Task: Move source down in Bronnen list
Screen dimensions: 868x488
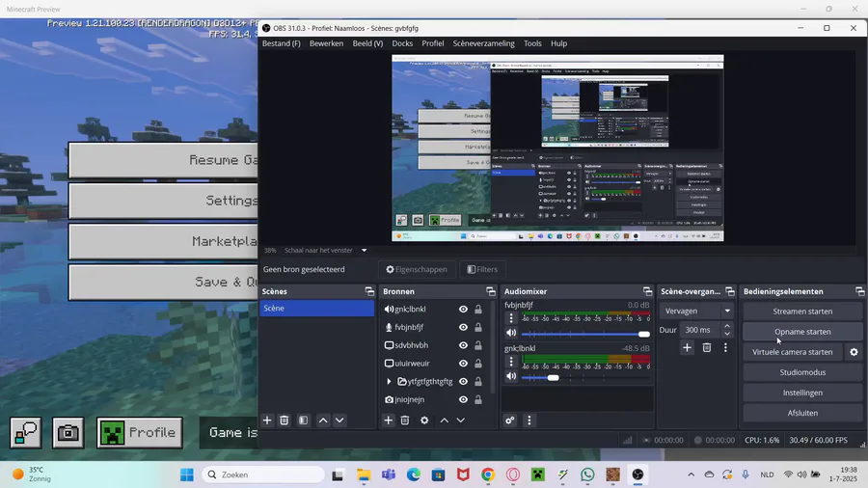Action: pyautogui.click(x=461, y=420)
